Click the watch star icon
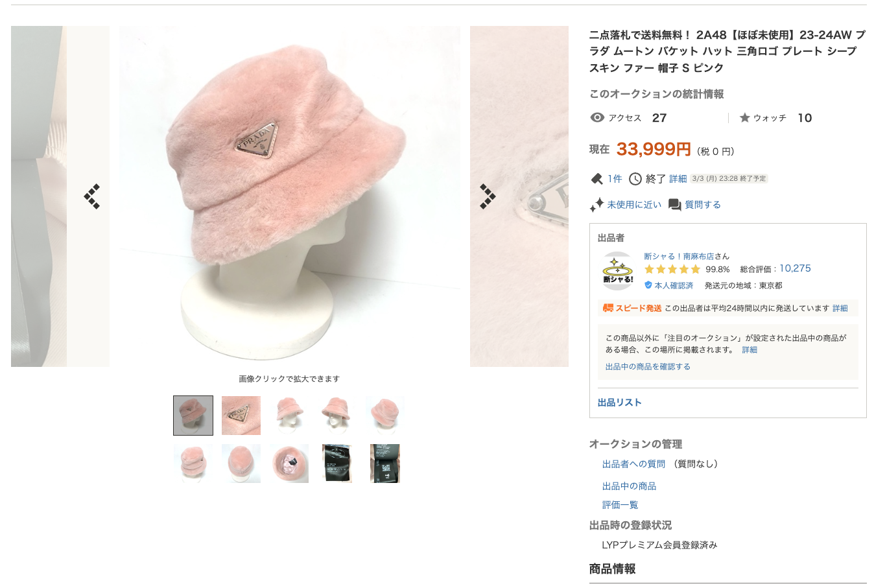The width and height of the screenshot is (874, 588). 744,117
